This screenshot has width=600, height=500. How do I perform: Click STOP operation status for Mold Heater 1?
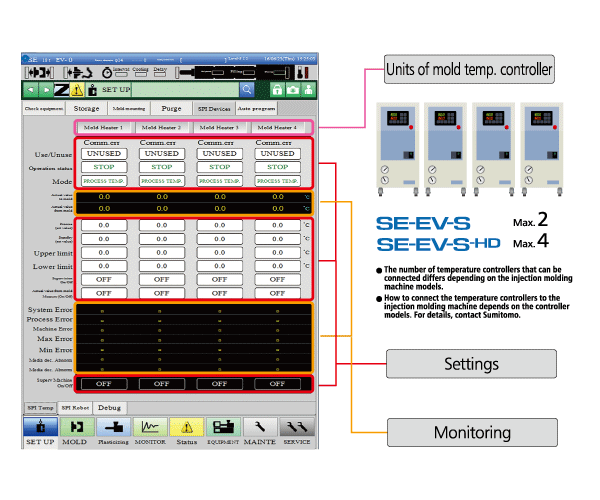pyautogui.click(x=104, y=167)
